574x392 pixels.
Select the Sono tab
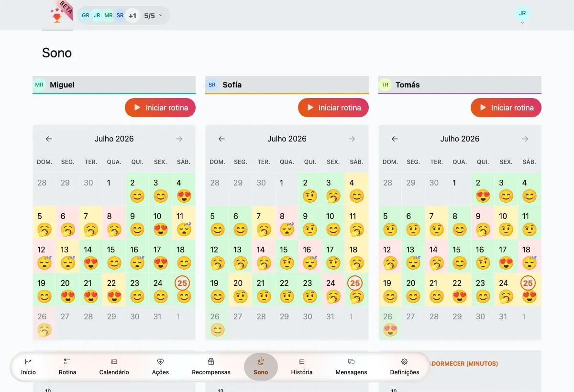click(261, 367)
